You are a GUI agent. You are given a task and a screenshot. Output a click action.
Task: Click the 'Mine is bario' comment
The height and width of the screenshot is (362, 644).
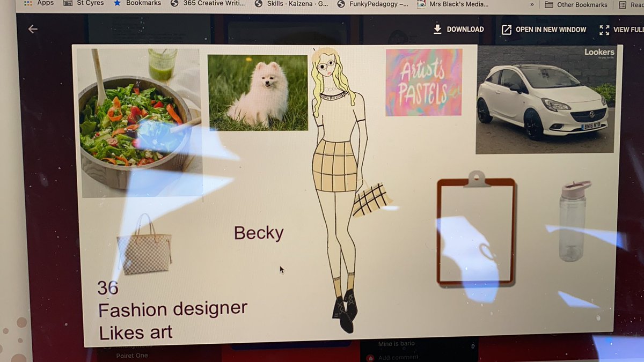pos(397,344)
